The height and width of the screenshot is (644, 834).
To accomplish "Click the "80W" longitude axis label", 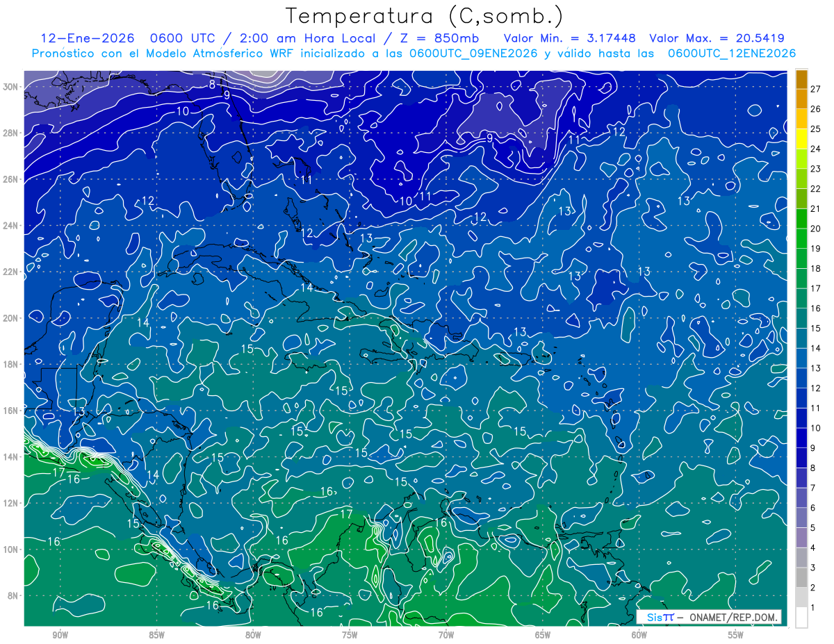I will 253,635.
